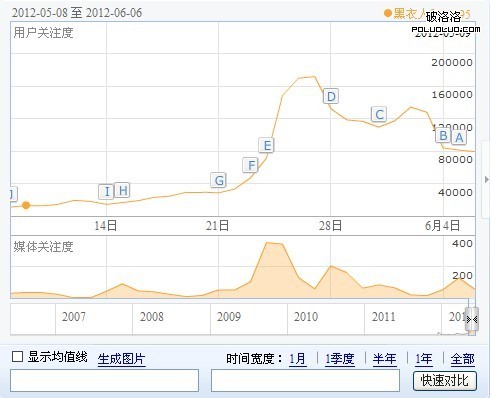The height and width of the screenshot is (398, 491).
Task: Set time width to 半年
Action: (x=384, y=359)
